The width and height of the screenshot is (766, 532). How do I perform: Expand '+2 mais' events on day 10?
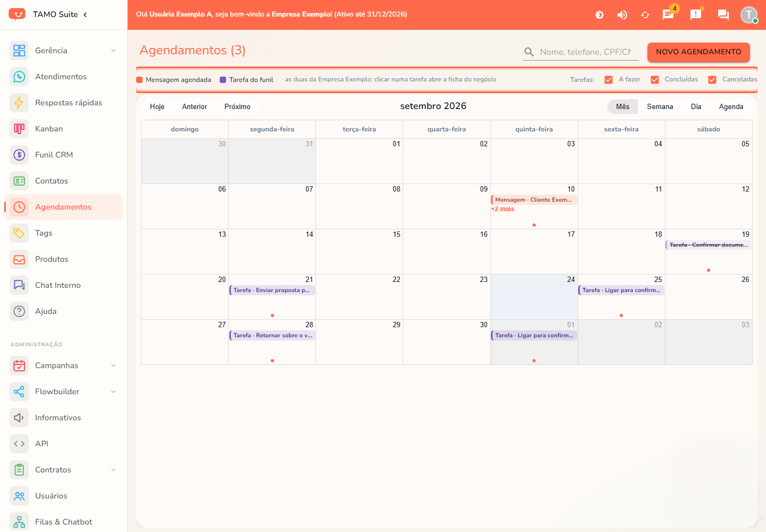coord(503,209)
